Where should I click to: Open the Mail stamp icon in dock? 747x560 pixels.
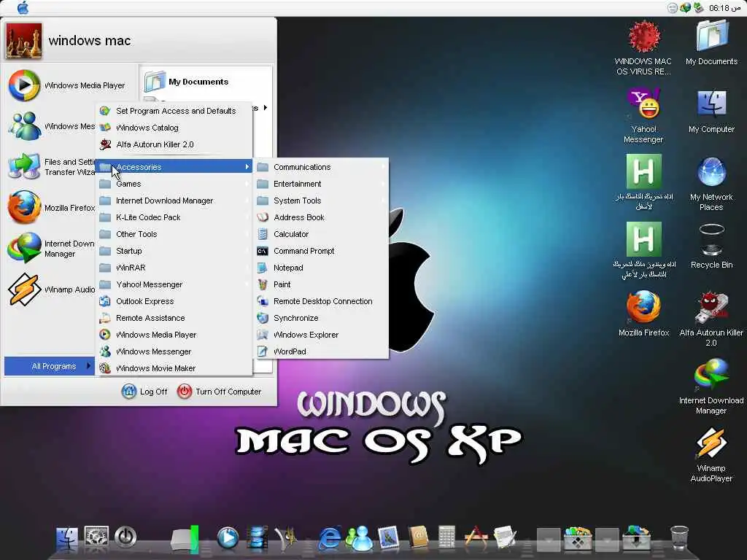(388, 538)
